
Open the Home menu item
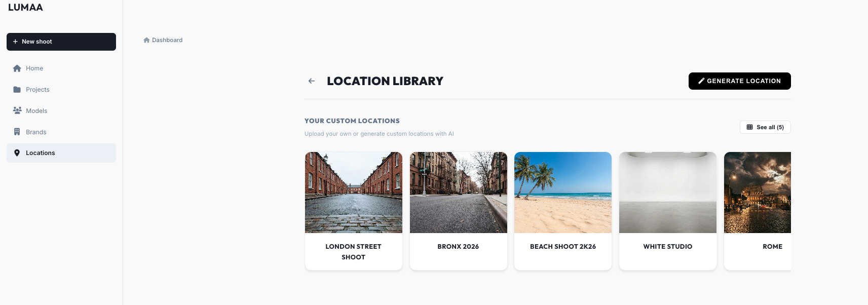[x=61, y=68]
